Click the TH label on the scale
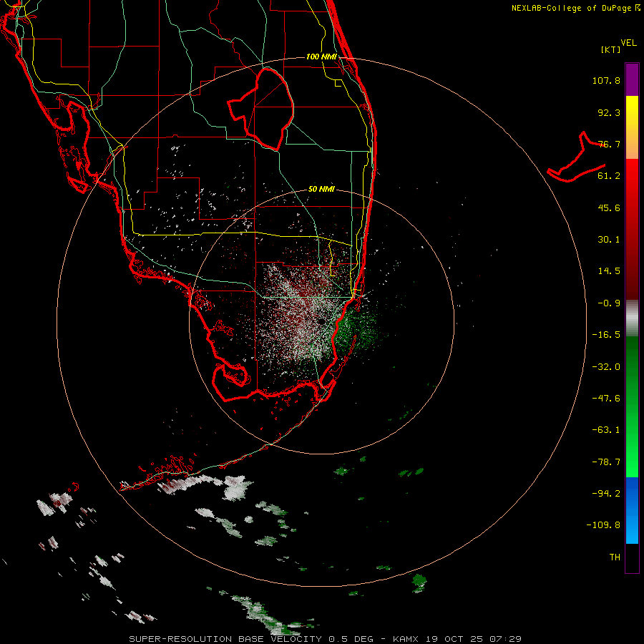 point(615,557)
